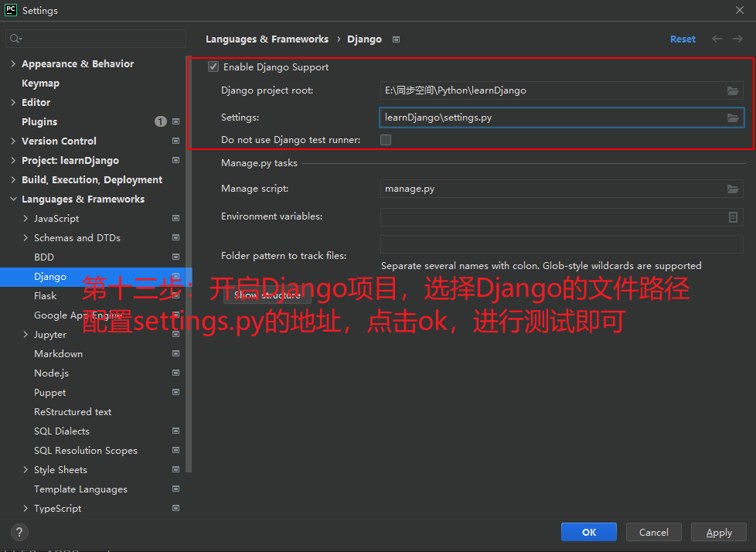The width and height of the screenshot is (756, 552).
Task: Click the project-level icon next to the Django breadcrumb
Action: 396,39
